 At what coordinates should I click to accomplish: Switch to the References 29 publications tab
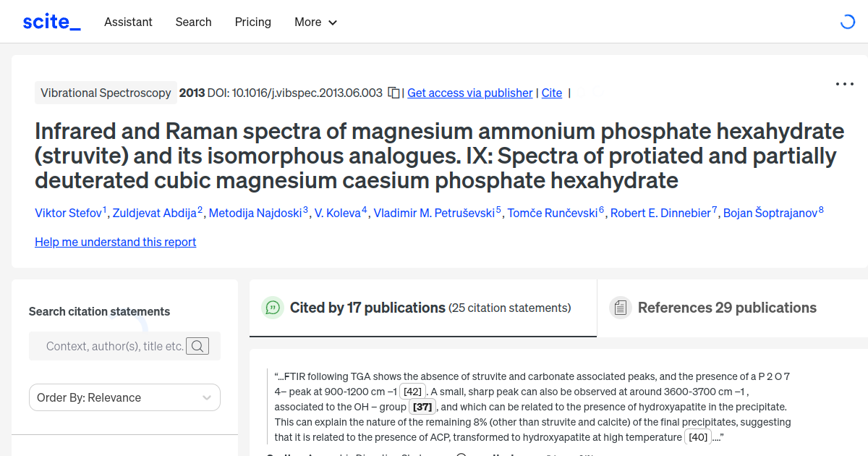(x=727, y=308)
